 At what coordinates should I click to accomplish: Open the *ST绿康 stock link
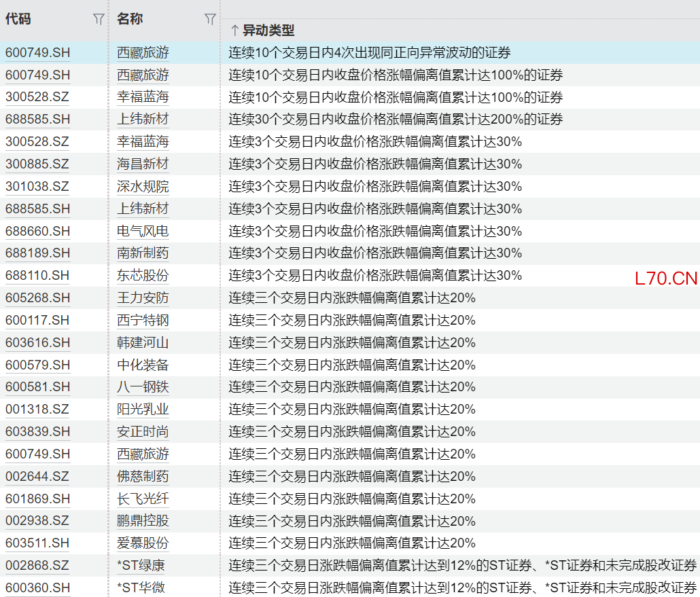click(141, 565)
